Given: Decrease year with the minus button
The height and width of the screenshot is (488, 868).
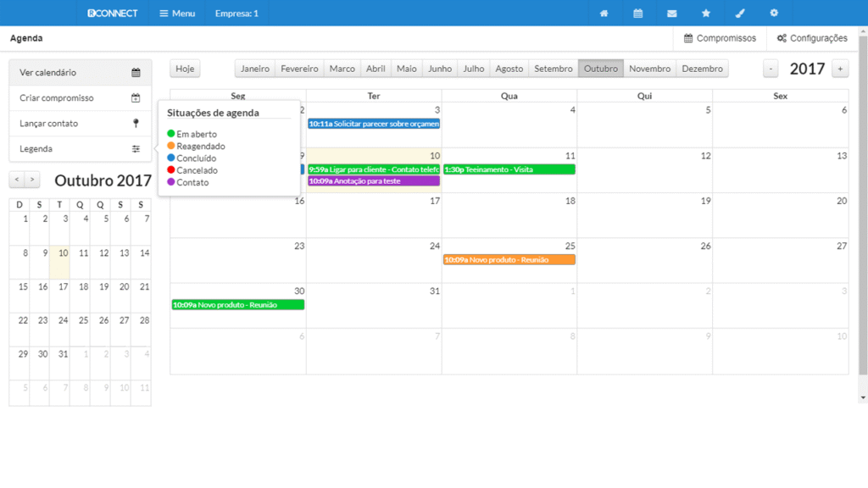Looking at the screenshot, I should pyautogui.click(x=771, y=69).
